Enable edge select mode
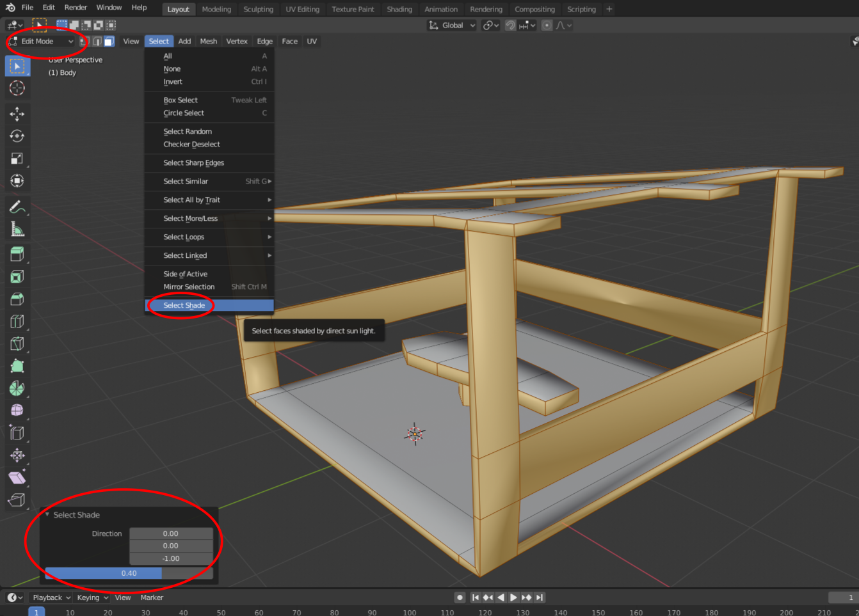859x616 pixels. coord(97,41)
